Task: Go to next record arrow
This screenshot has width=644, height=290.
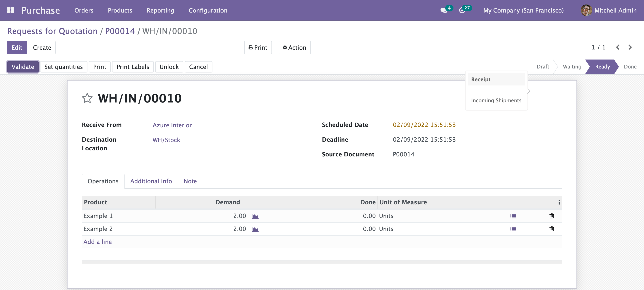Action: click(x=630, y=47)
